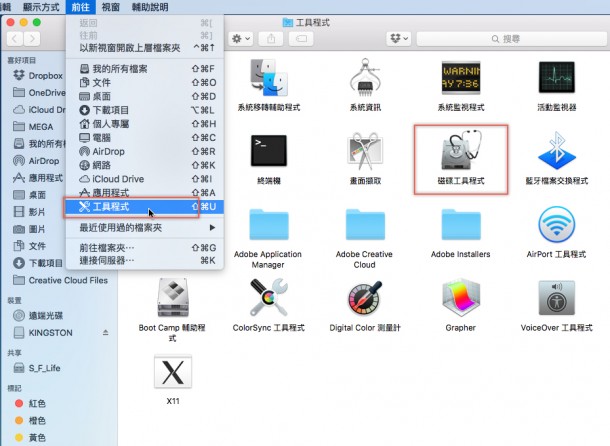
Task: Open the Dropbox toolbar dropdown
Action: 399,39
